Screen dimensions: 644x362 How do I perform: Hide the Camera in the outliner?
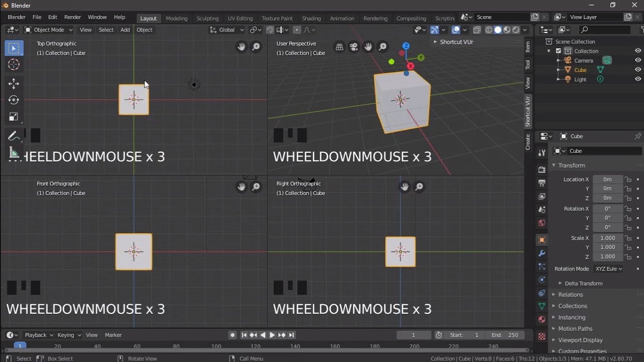click(638, 60)
